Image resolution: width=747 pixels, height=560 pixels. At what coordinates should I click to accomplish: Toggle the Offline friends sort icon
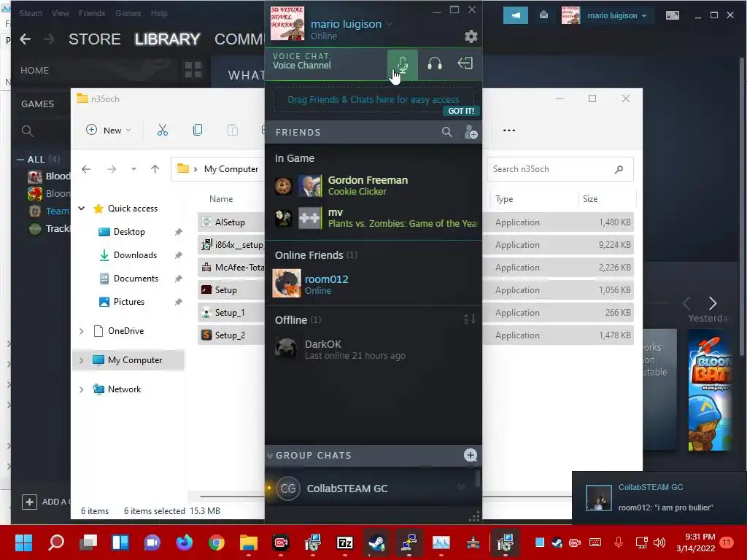tap(469, 319)
